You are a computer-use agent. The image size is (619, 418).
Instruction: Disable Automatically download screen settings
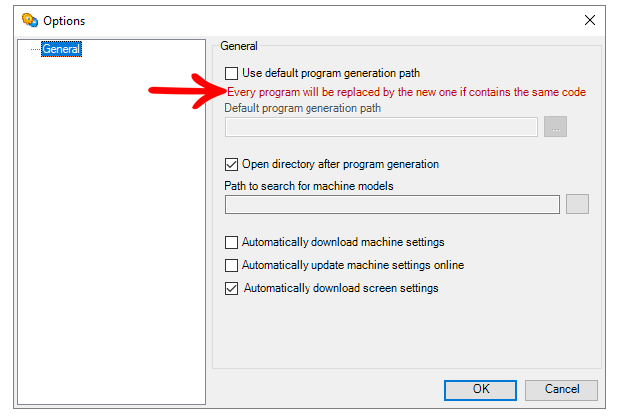click(x=231, y=289)
